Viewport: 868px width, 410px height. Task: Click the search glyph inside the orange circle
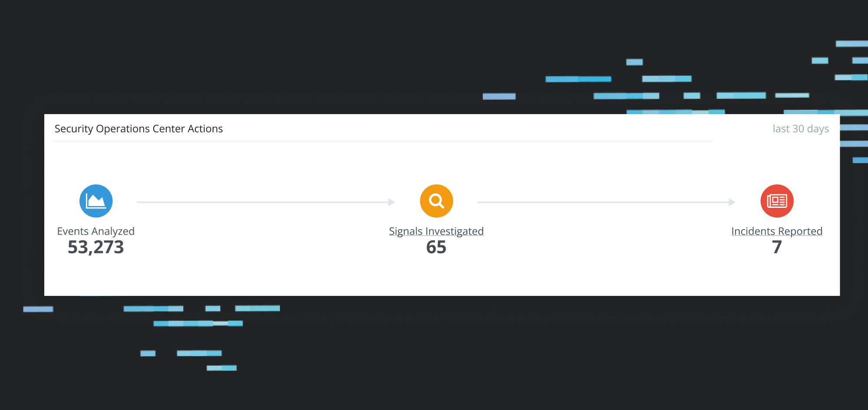[x=436, y=200]
